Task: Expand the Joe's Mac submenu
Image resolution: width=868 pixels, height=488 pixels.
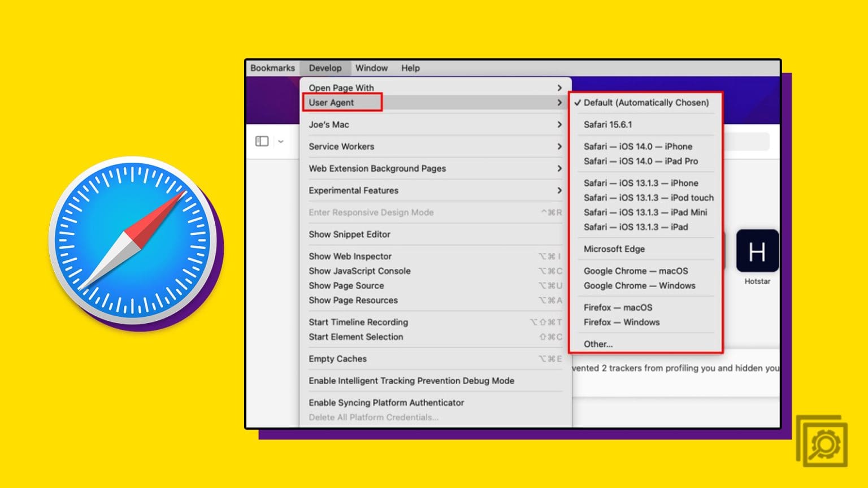Action: (328, 124)
